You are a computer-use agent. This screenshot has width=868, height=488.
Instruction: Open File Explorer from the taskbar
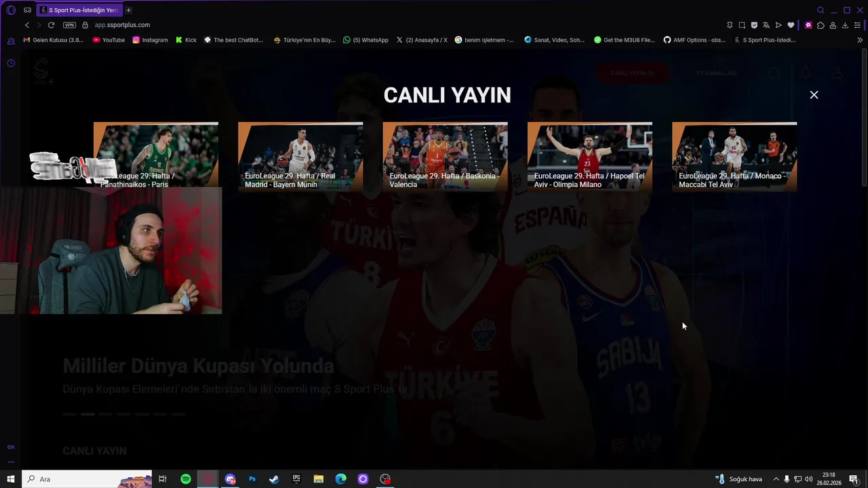(319, 479)
